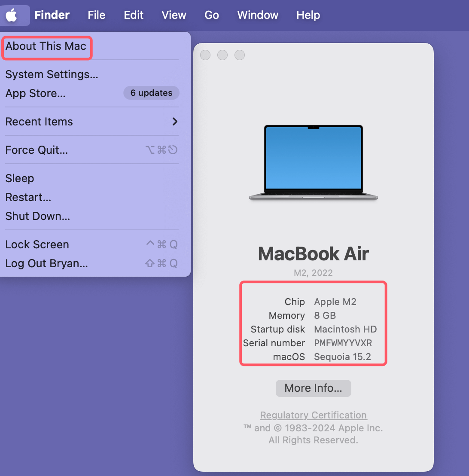Choose Restart from the Apple menu
Screen dimensions: 469x476
[28, 197]
